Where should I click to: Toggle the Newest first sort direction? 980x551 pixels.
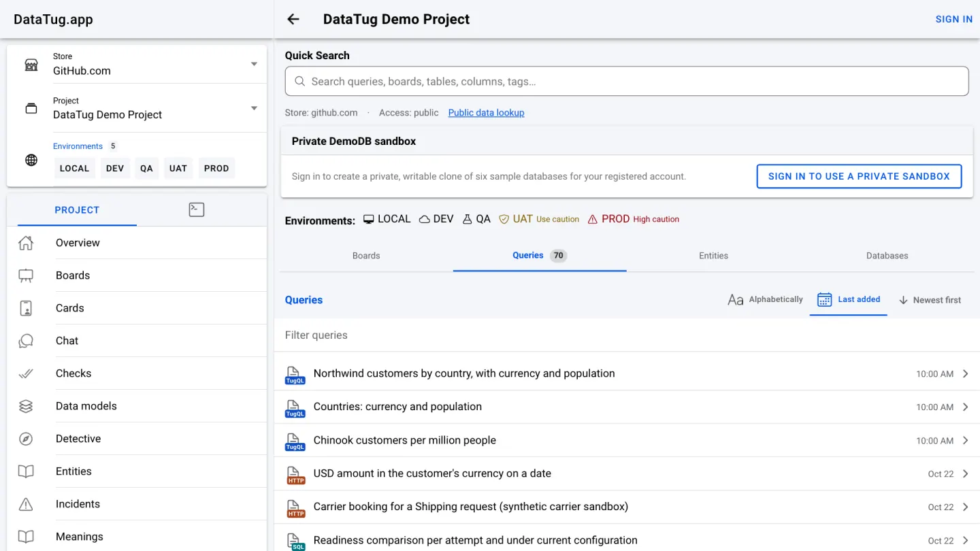(x=930, y=300)
